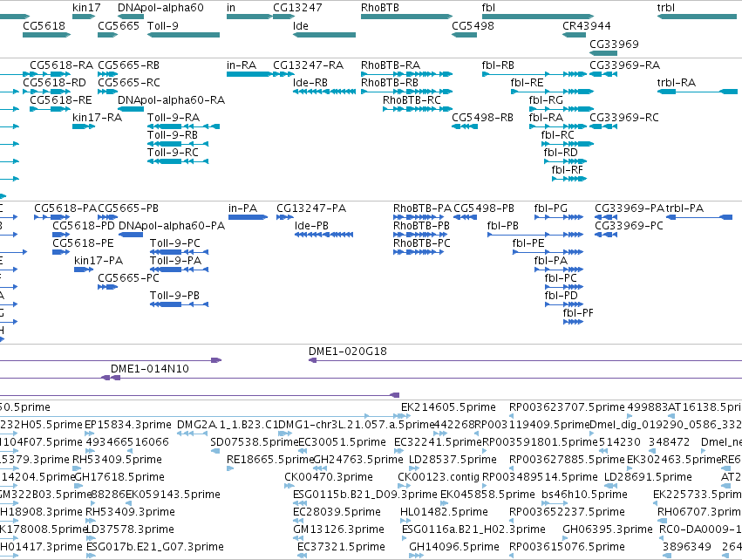Click the fbl gene label in top track

pos(488,8)
